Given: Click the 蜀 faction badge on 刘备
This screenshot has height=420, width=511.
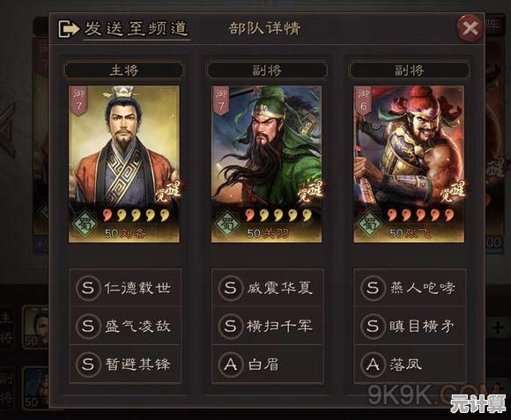Looking at the screenshot, I should 85,224.
